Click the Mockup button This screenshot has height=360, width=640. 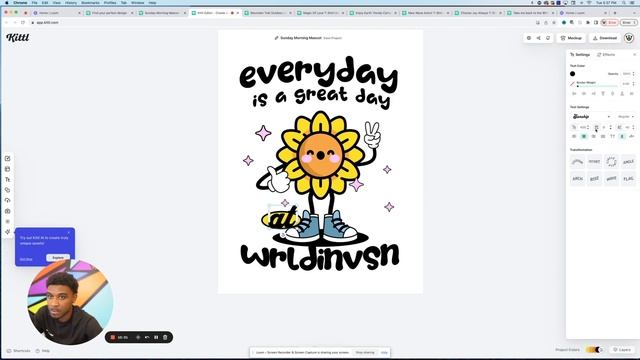tap(571, 38)
